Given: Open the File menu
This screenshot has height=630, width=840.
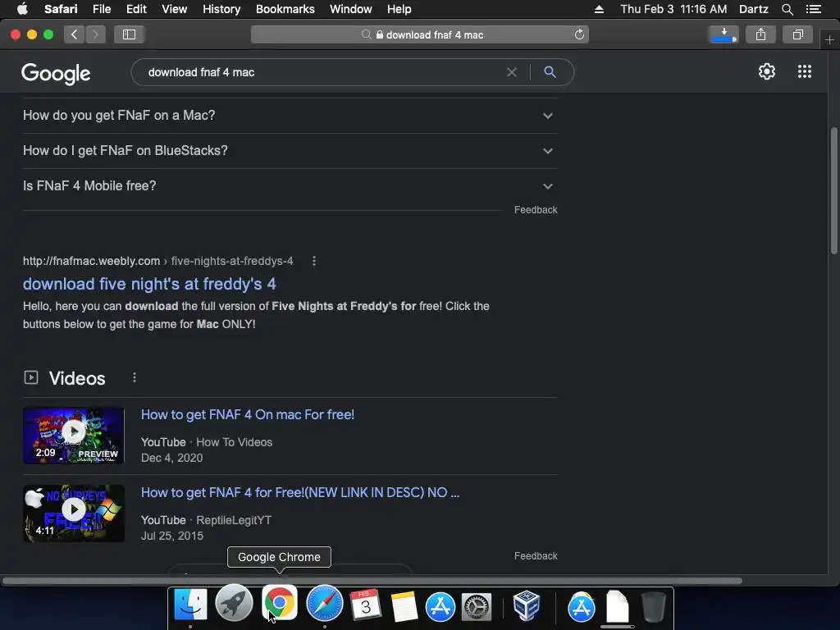Looking at the screenshot, I should [x=101, y=9].
